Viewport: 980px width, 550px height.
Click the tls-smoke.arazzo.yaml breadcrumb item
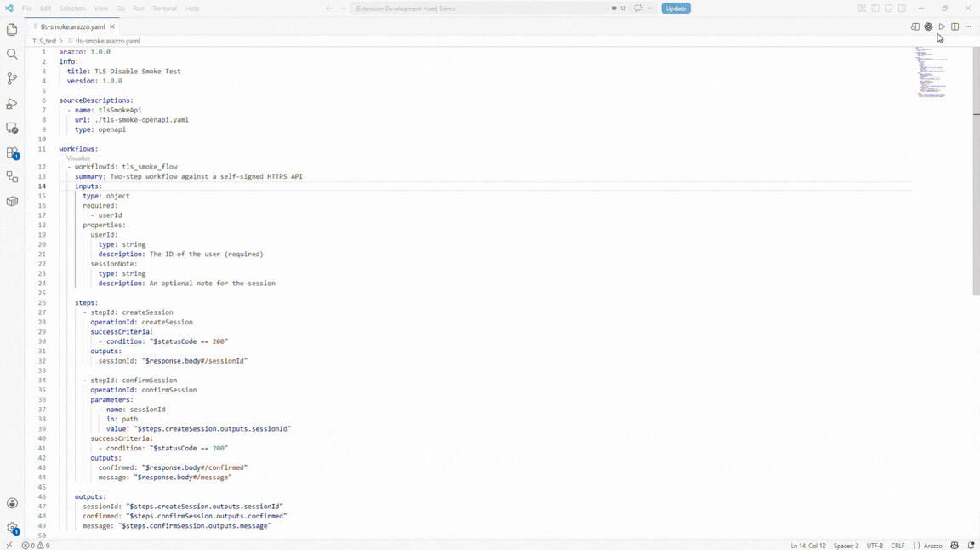coord(107,41)
